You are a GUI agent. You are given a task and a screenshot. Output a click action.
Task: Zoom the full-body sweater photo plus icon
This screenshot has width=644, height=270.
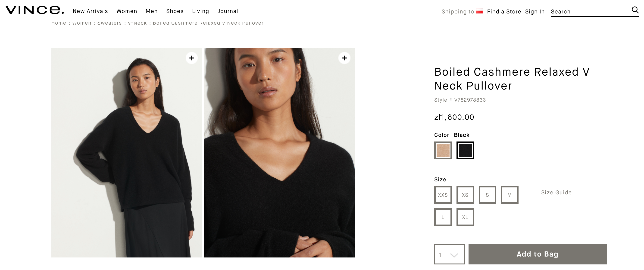[191, 58]
